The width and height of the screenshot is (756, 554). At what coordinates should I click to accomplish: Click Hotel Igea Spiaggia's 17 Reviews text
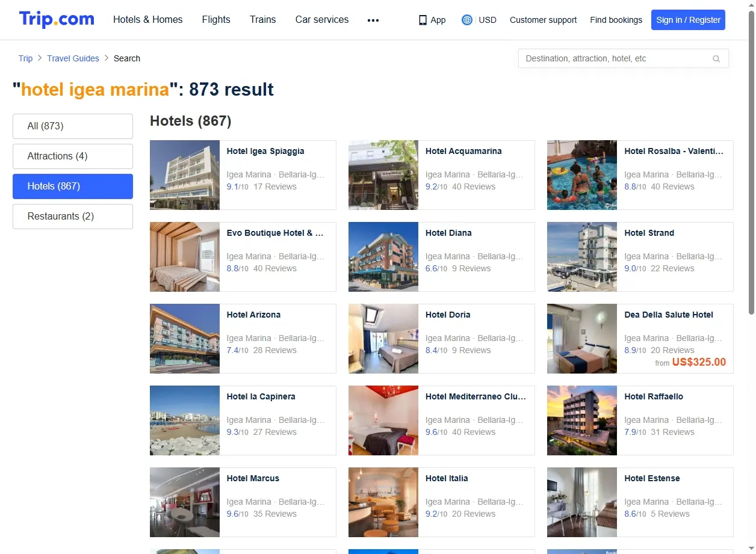pyautogui.click(x=275, y=186)
